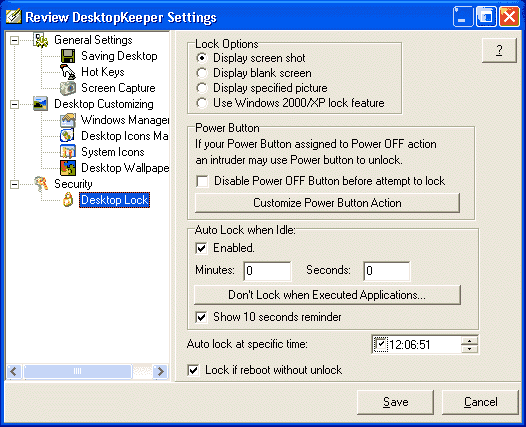Open Screen Capture settings page

[x=118, y=88]
